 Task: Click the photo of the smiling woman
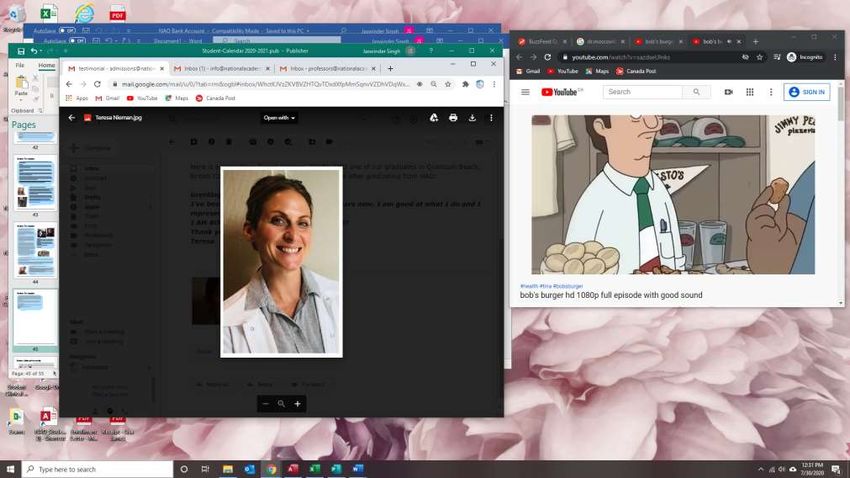(281, 262)
